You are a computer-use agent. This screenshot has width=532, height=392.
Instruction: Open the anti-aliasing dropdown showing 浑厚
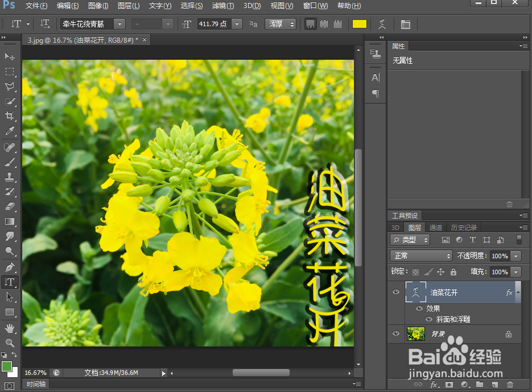click(x=281, y=24)
